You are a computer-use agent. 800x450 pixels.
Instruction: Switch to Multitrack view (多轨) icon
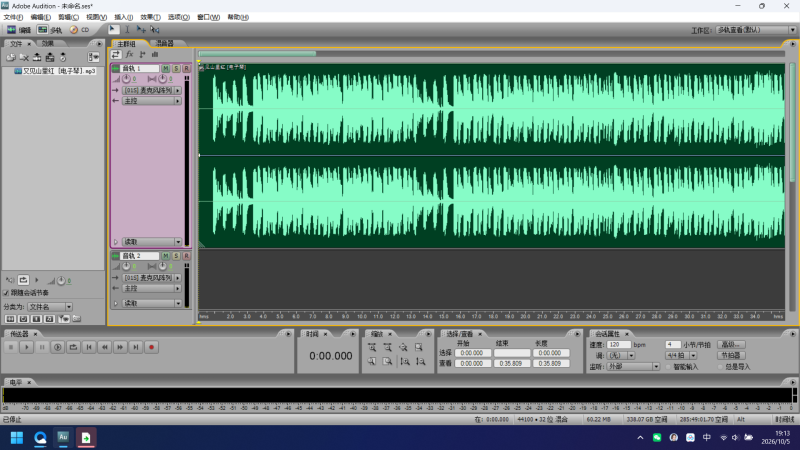pyautogui.click(x=42, y=30)
